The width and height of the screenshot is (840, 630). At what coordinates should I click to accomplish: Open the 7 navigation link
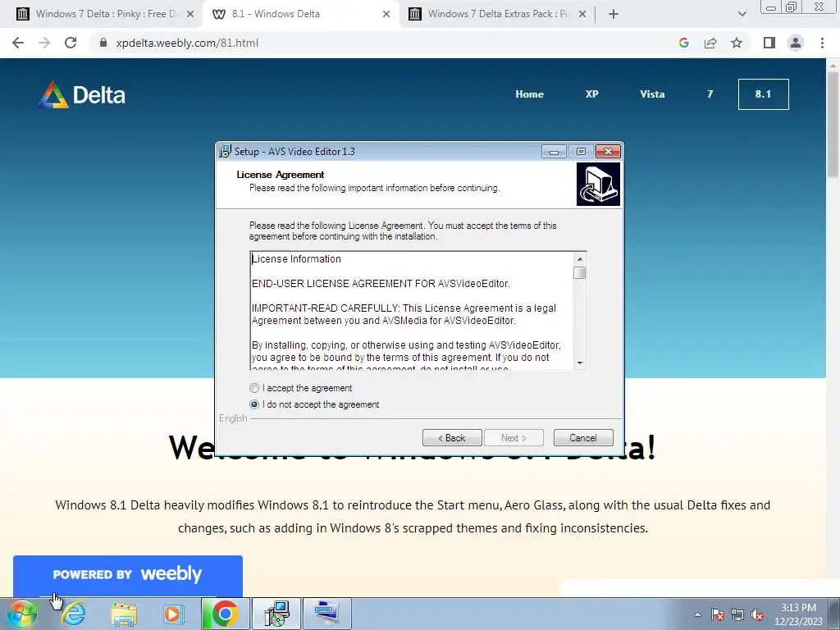[x=710, y=94]
